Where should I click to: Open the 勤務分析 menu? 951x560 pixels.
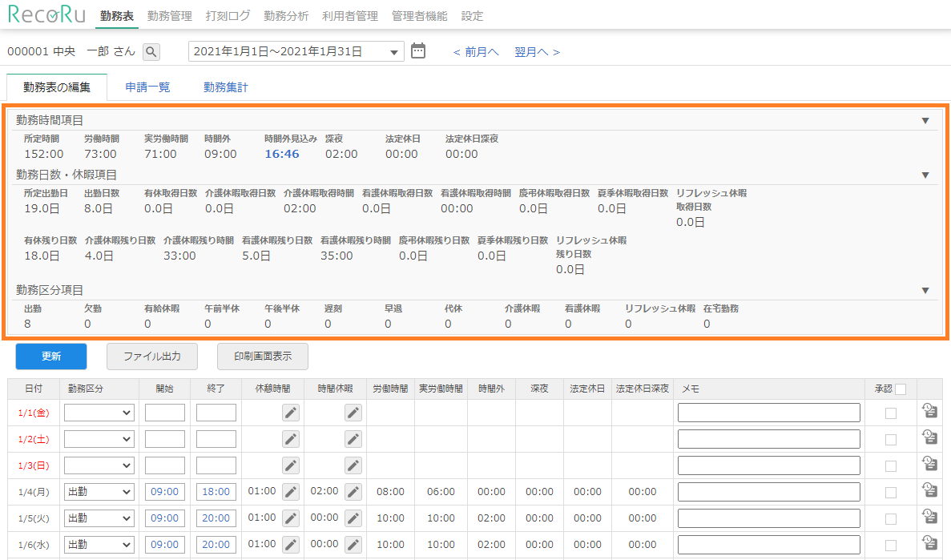coord(286,16)
